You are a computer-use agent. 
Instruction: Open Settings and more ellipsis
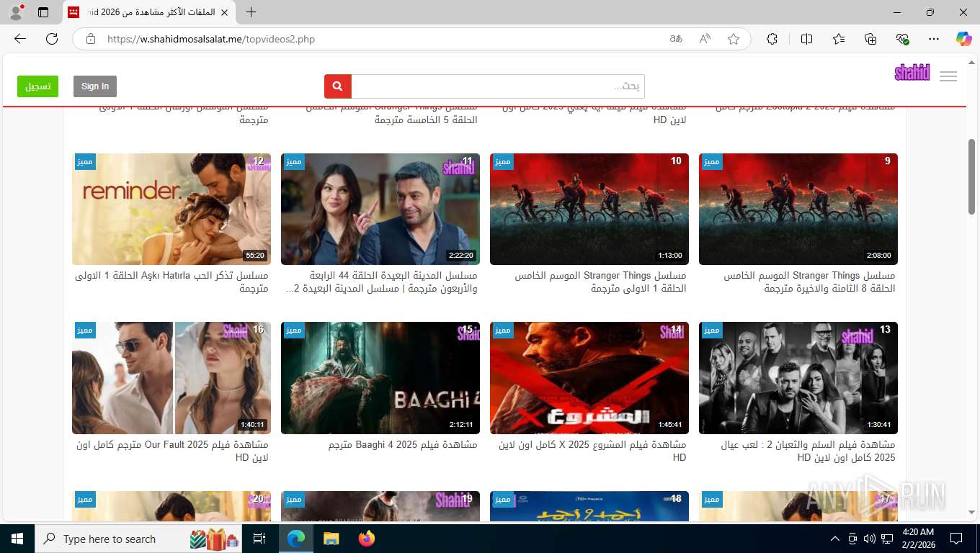click(x=934, y=39)
